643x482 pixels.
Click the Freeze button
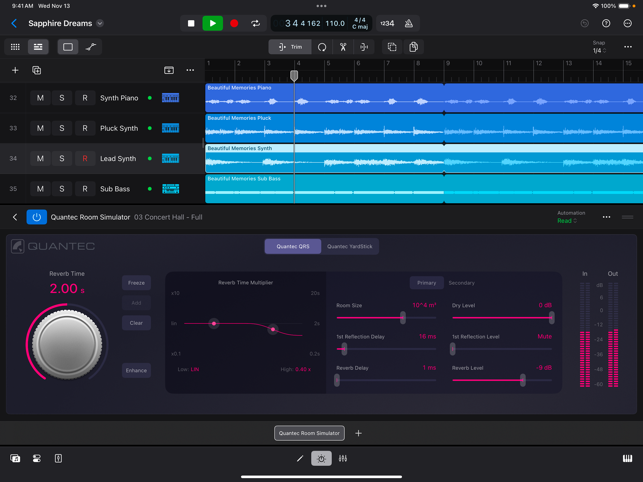click(136, 283)
